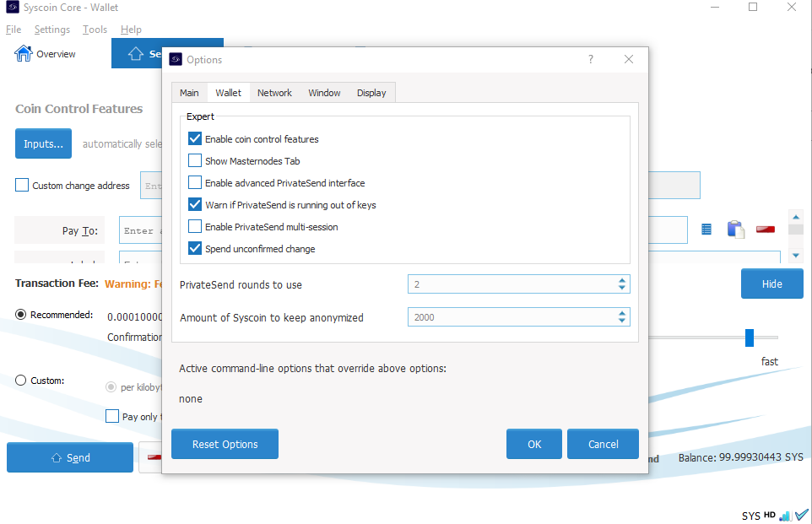Image resolution: width=812 pixels, height=524 pixels.
Task: Uncheck Enable coin control features
Action: (195, 138)
